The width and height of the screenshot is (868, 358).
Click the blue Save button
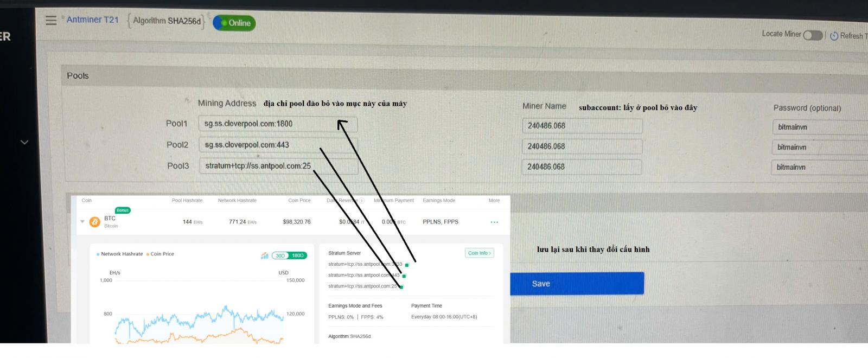[577, 284]
